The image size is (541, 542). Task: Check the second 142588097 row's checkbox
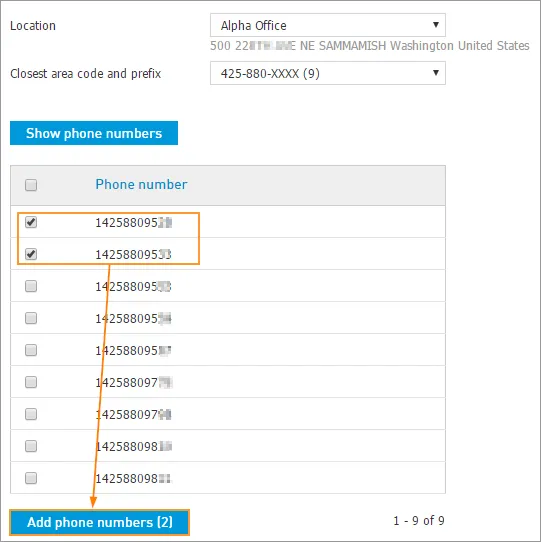(31, 414)
